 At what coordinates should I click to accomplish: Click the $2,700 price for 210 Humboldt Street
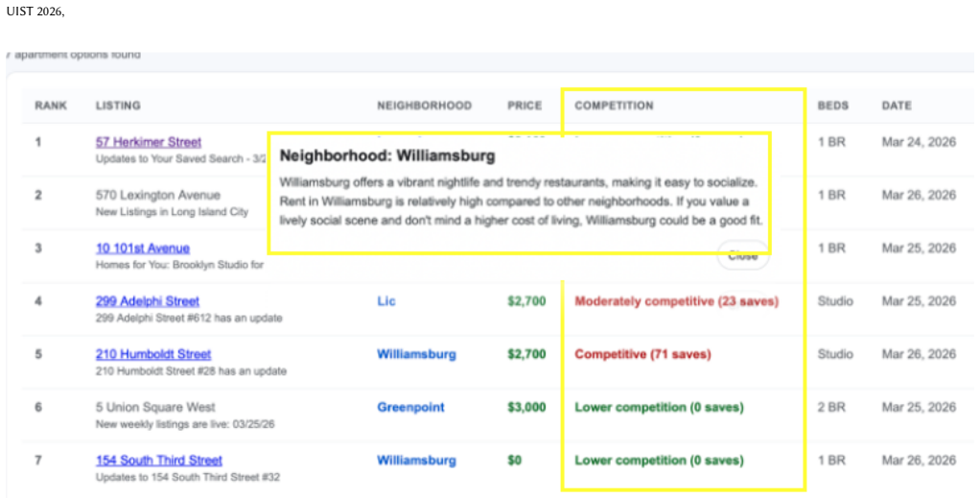[526, 354]
